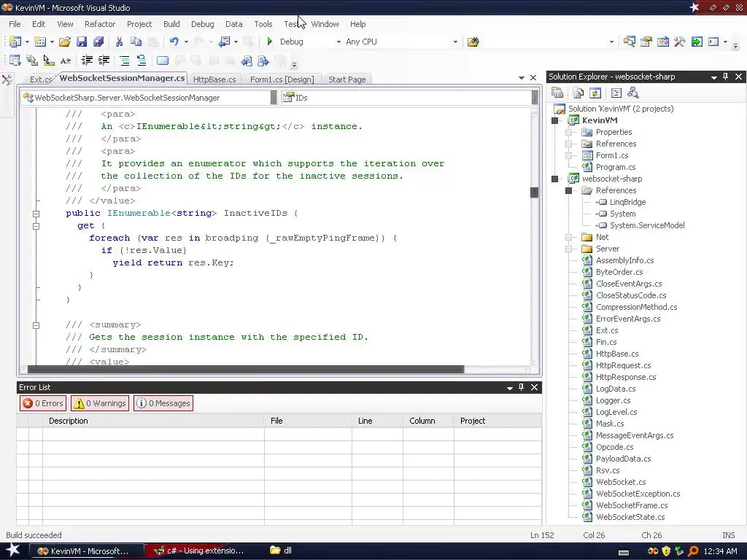The width and height of the screenshot is (747, 560).
Task: Click the Display Quick Info icon
Action: tap(49, 61)
